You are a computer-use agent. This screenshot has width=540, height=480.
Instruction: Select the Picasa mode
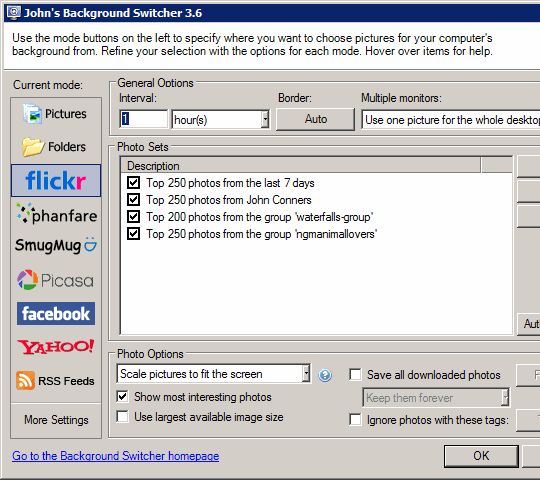[x=56, y=280]
